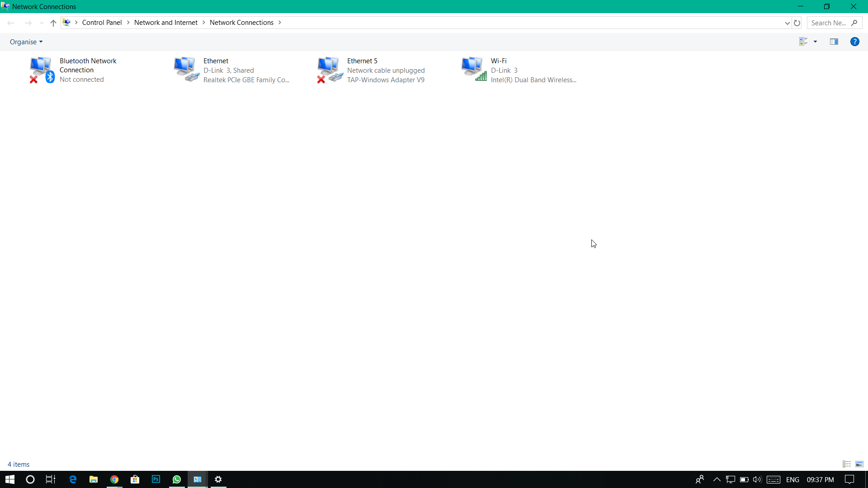Screen dimensions: 868x488
Task: Navigate to Control Panel breadcrumb
Action: [102, 23]
